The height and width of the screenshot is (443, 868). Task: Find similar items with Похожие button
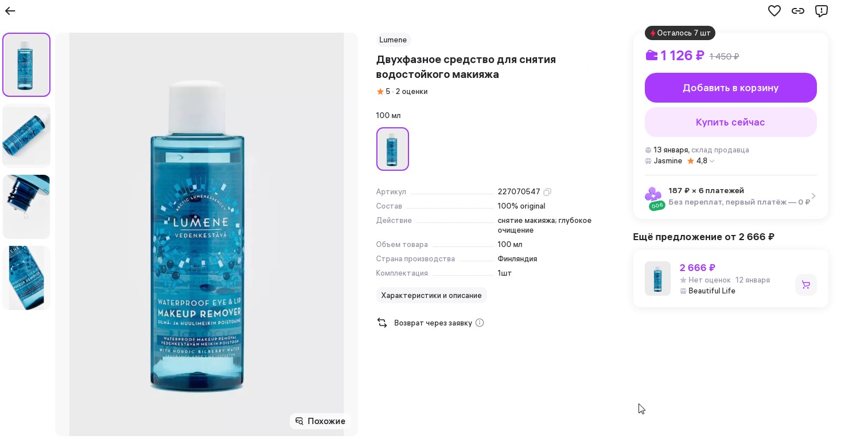(320, 421)
